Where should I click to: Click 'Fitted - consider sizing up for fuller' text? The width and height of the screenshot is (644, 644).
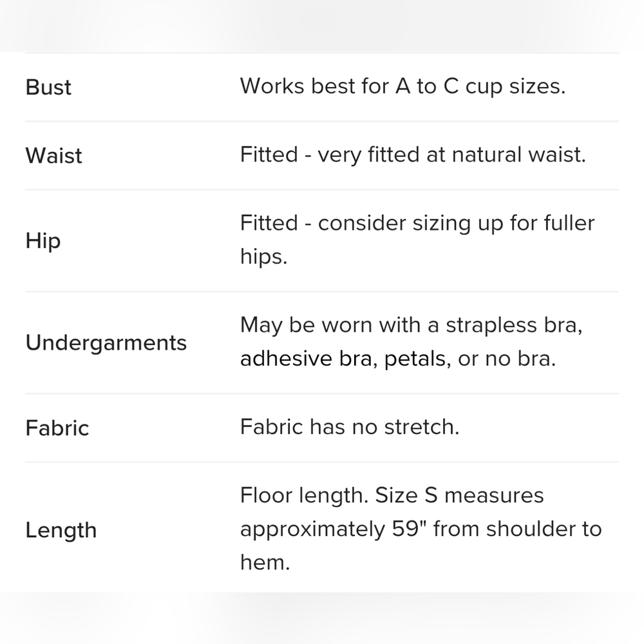click(x=417, y=224)
